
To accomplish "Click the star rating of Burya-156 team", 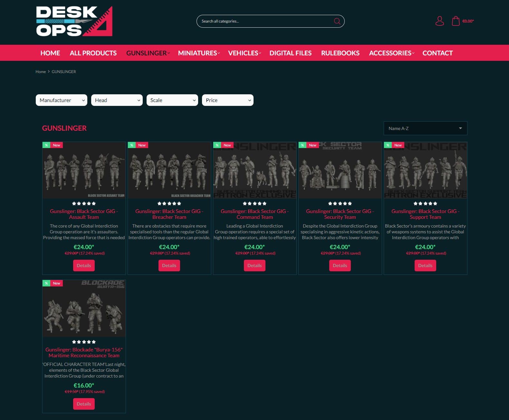I will 84,342.
